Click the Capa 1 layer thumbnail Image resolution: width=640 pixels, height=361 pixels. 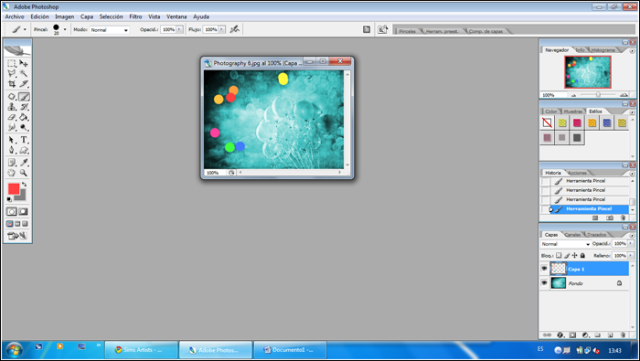coord(558,269)
